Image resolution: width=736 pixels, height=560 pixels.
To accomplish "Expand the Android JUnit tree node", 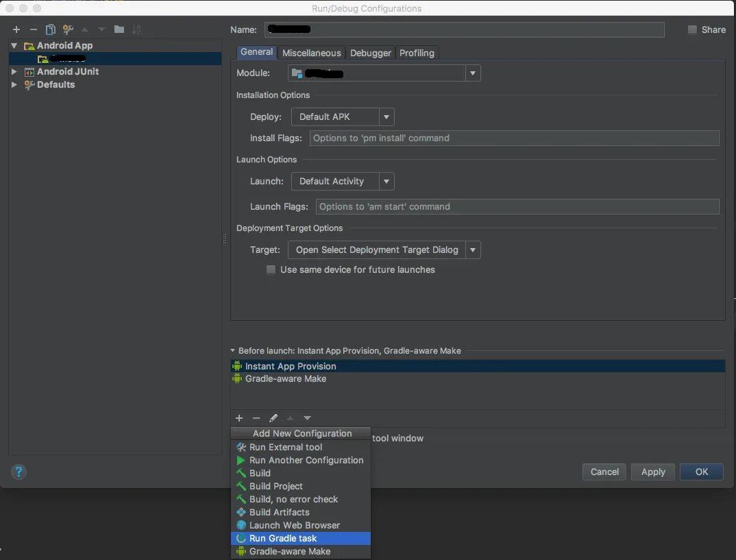I will pyautogui.click(x=14, y=71).
